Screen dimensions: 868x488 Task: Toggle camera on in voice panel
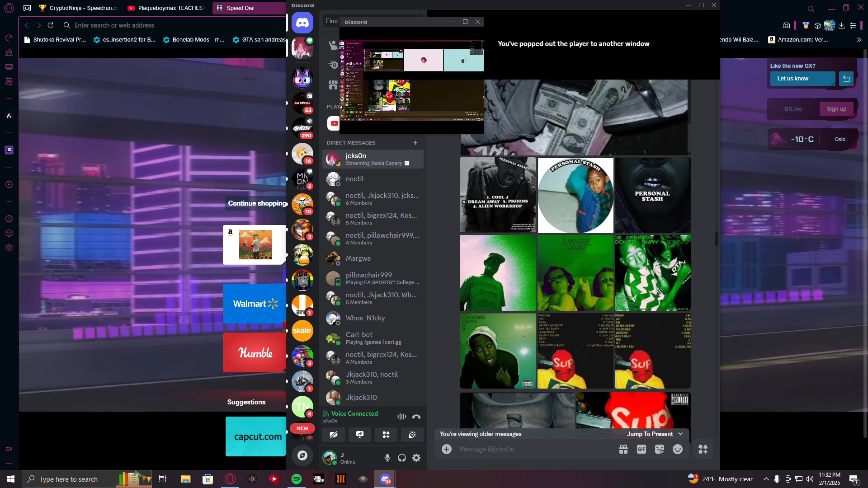click(334, 435)
